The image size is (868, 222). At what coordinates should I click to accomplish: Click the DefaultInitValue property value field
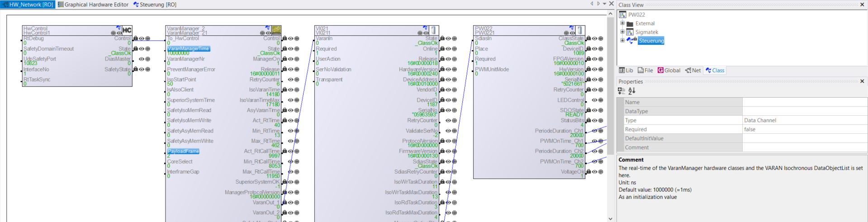[x=804, y=138]
